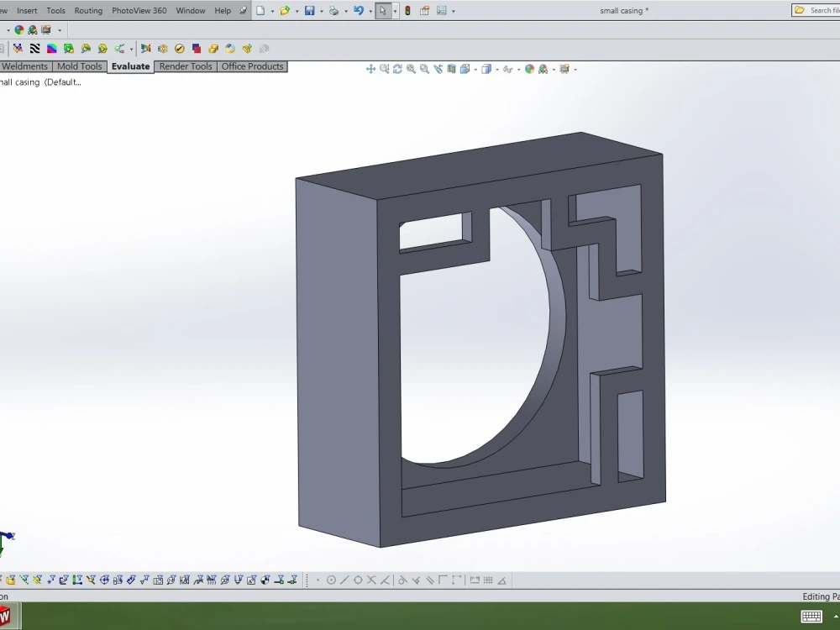Click the Apply Scene icon in view toolbar
Screen dimensions: 840x630
(543, 69)
